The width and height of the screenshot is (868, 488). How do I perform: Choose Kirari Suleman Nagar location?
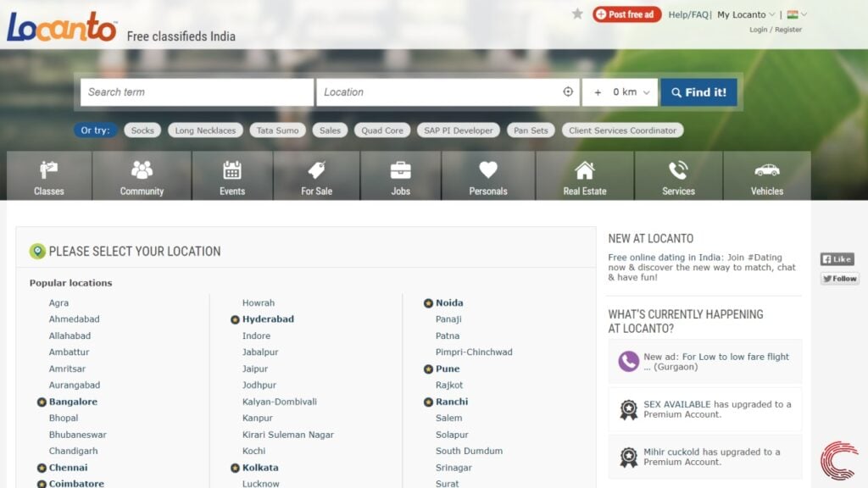pyautogui.click(x=288, y=435)
